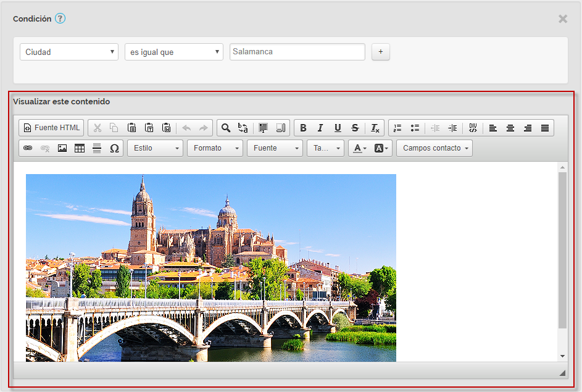582x392 pixels.
Task: Click the scrollbar down arrow
Action: click(x=563, y=356)
